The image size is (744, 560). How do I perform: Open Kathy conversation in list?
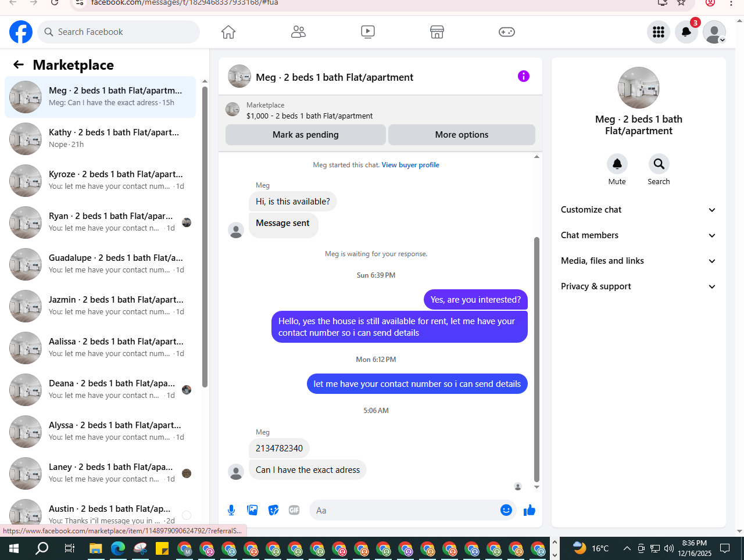(x=100, y=139)
